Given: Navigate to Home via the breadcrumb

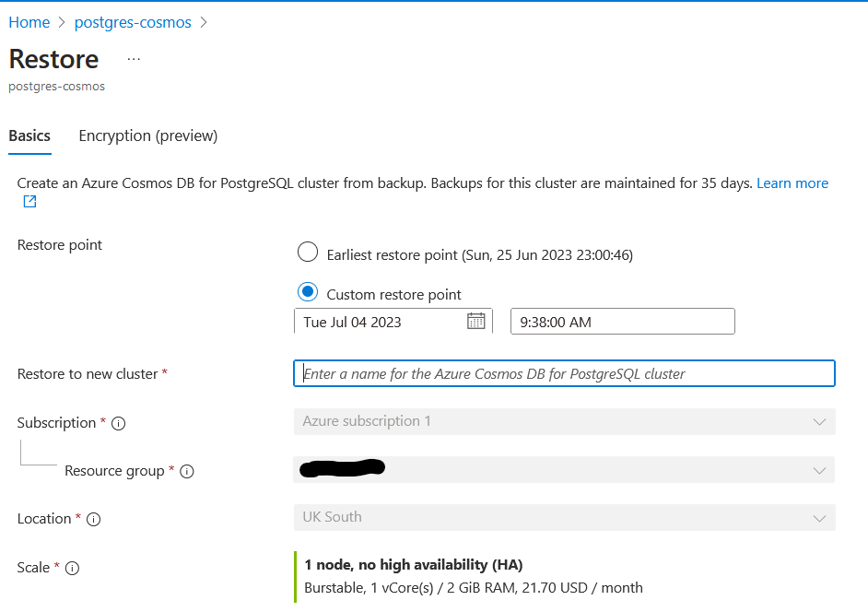Looking at the screenshot, I should pos(29,22).
